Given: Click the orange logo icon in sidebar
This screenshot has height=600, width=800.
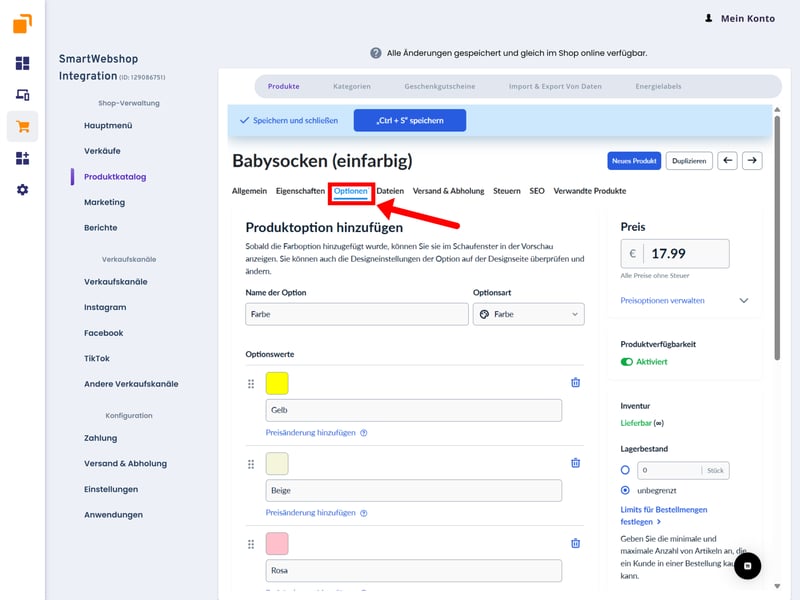Looking at the screenshot, I should (22, 23).
